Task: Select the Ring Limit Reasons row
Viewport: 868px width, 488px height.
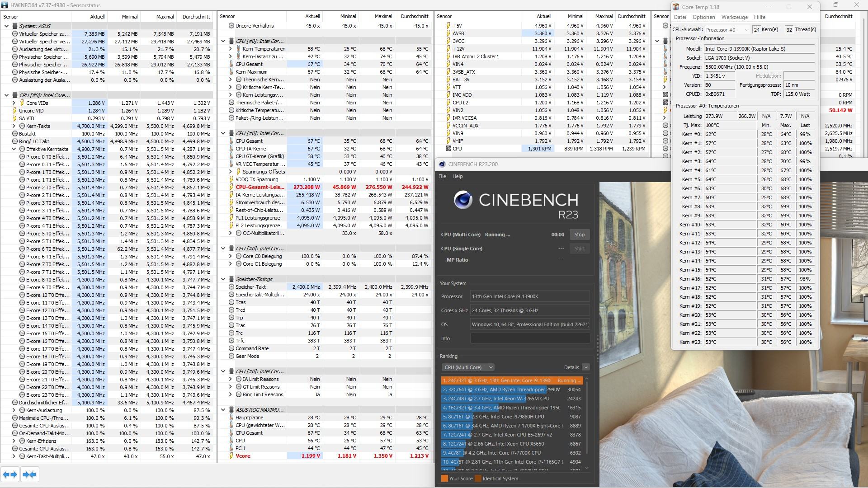Action: pos(324,394)
